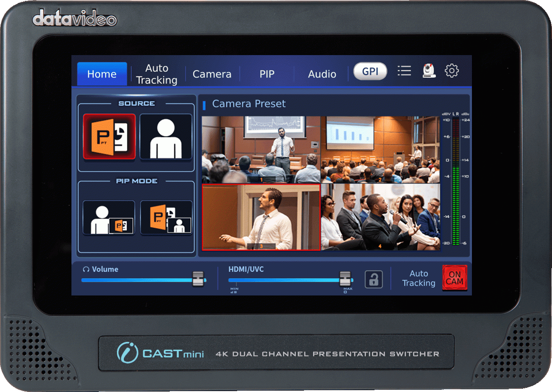Switch to the Home tab

coord(102,74)
